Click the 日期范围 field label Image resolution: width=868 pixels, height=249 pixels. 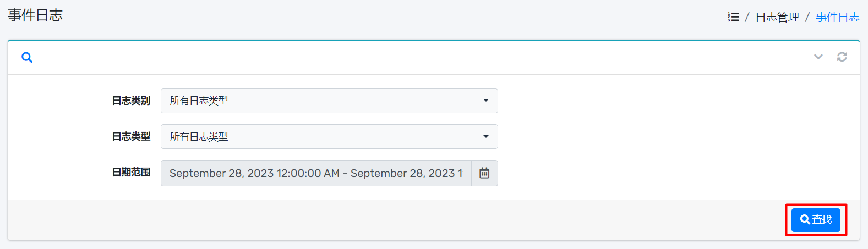pyautogui.click(x=131, y=173)
